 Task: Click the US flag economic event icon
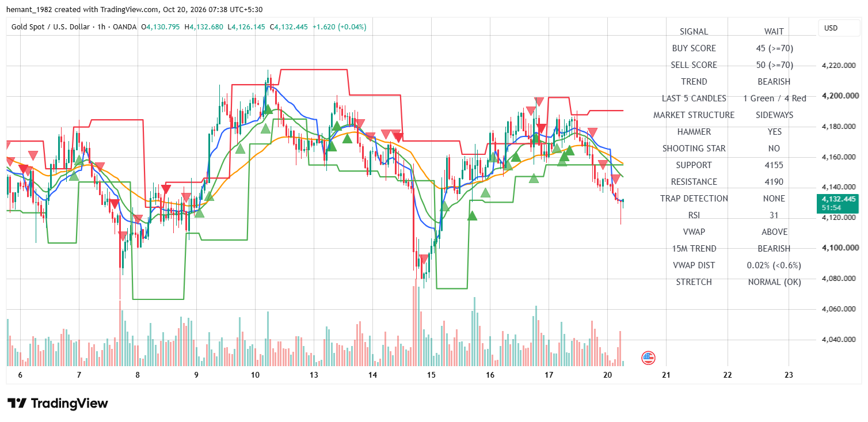point(649,358)
